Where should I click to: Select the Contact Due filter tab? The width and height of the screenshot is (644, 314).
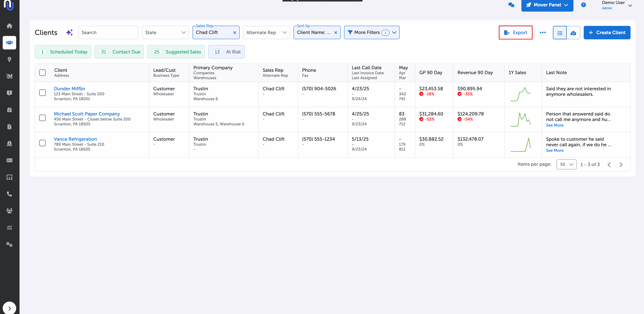119,52
